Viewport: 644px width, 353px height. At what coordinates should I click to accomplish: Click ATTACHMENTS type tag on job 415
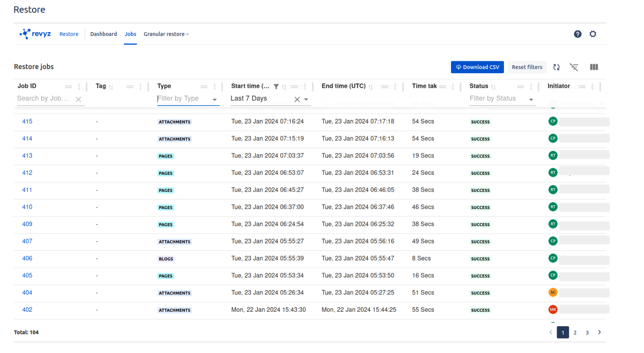click(x=175, y=122)
